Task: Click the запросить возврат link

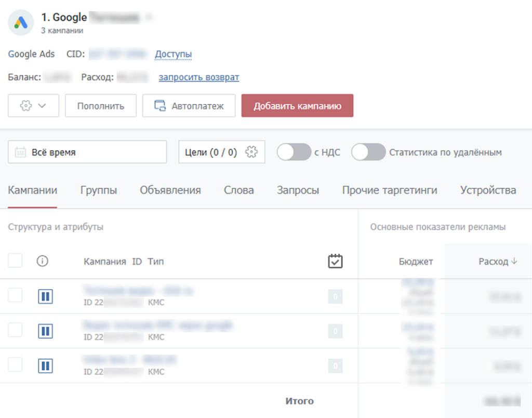Action: tap(198, 77)
